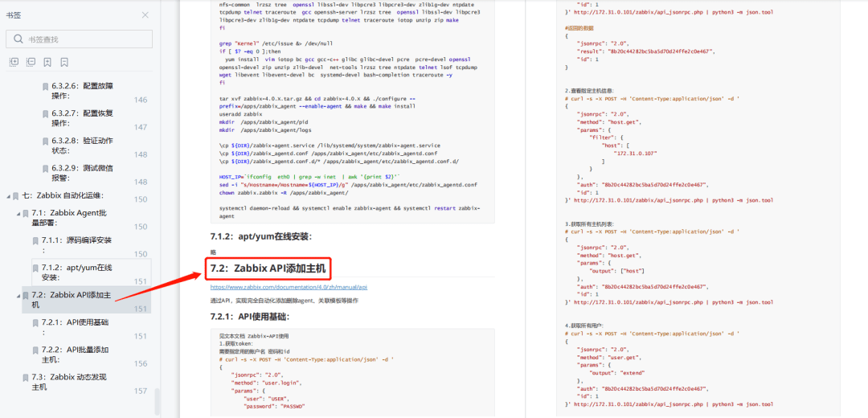Select bookmark 7.1.1：源码编译安装

pyautogui.click(x=77, y=244)
